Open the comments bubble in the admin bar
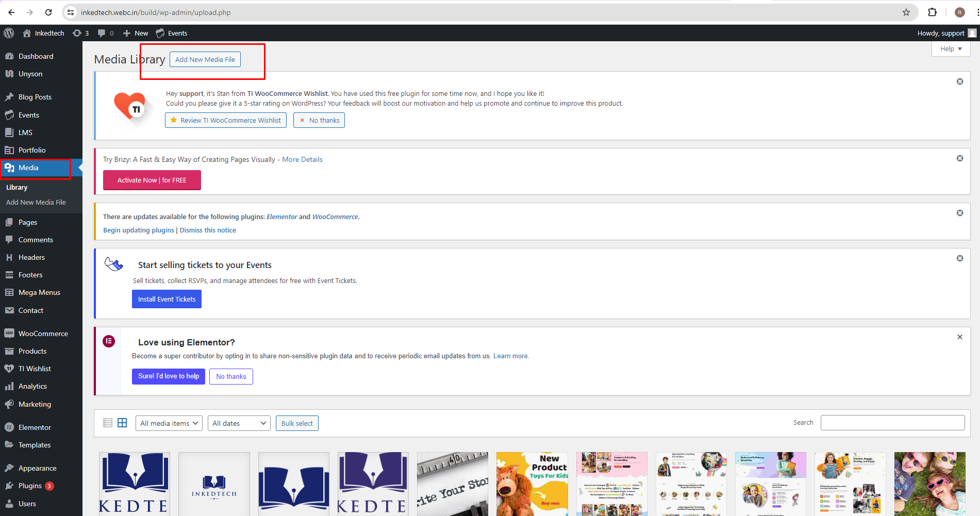This screenshot has height=516, width=980. coord(102,33)
